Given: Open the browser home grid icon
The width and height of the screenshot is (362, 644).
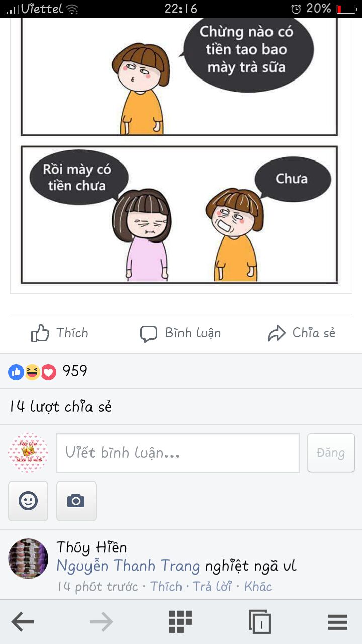Looking at the screenshot, I should [180, 622].
